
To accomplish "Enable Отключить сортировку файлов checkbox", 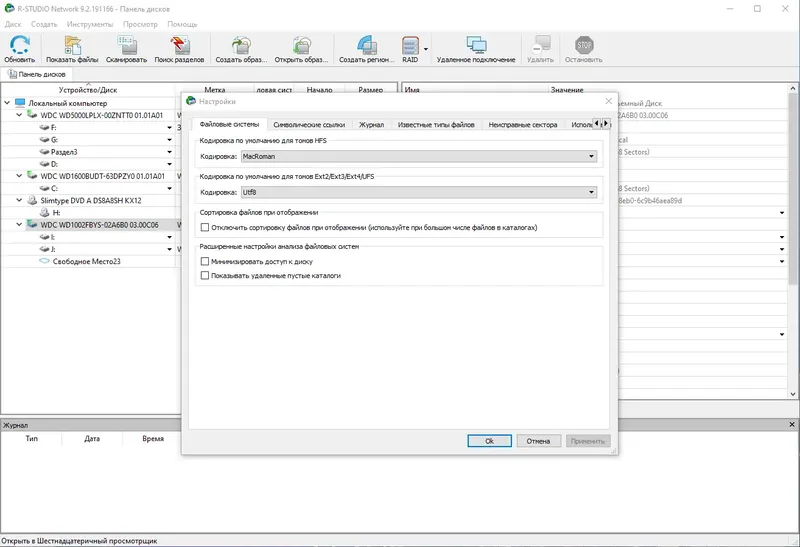I will point(205,227).
